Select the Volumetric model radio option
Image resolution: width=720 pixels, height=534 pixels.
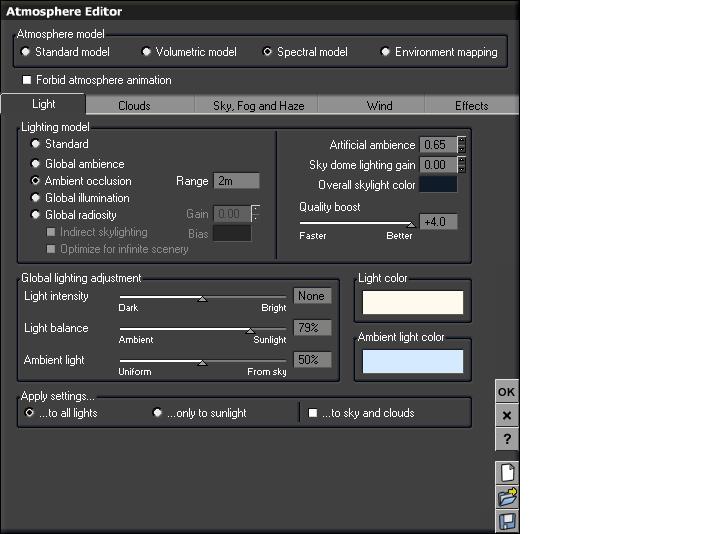click(146, 52)
